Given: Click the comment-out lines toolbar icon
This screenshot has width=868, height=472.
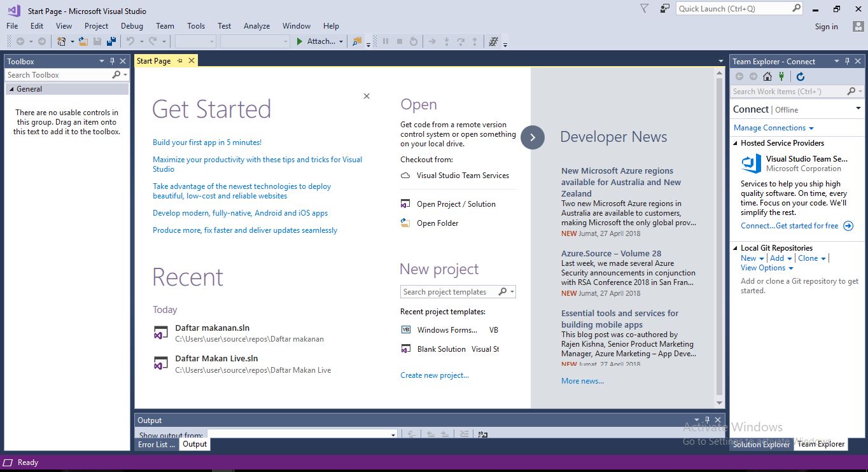Looking at the screenshot, I should 493,41.
